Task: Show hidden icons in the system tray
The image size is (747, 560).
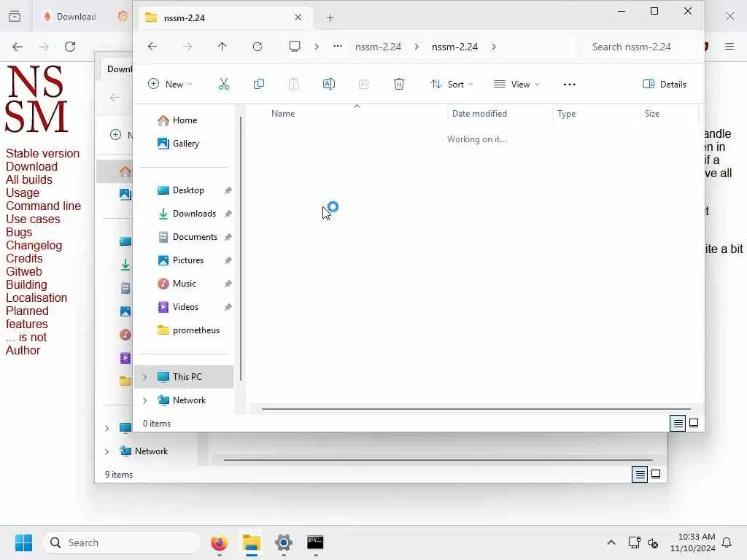Action: [x=611, y=542]
